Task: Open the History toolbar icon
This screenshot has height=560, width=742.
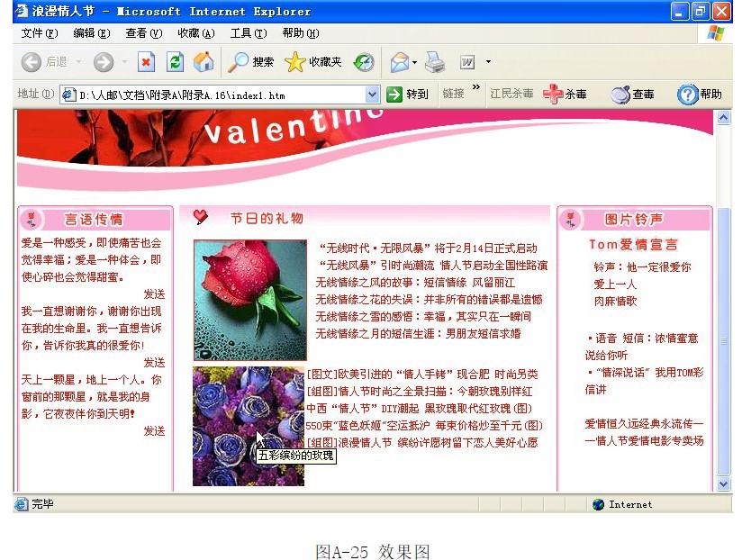Action: (x=364, y=62)
